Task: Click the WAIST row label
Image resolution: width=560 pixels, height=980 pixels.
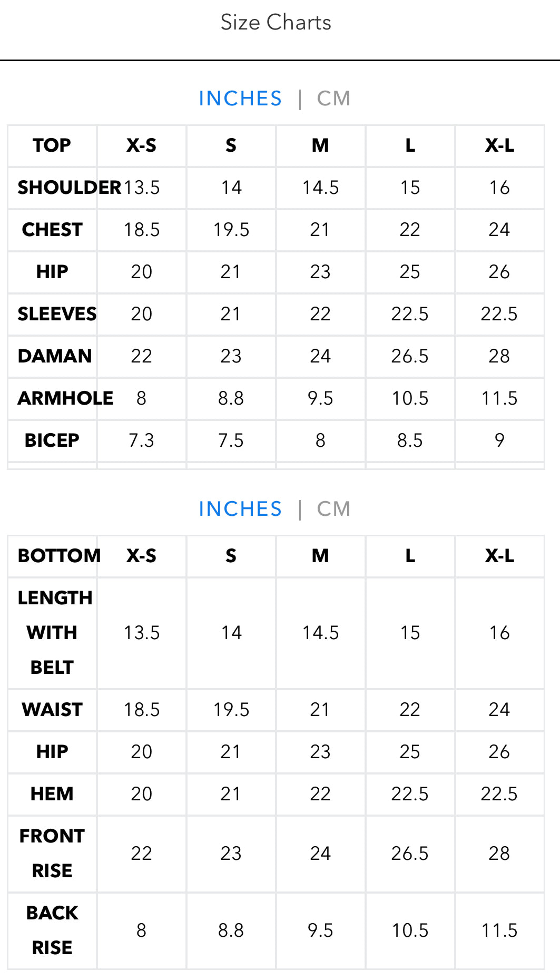Action: [x=52, y=710]
